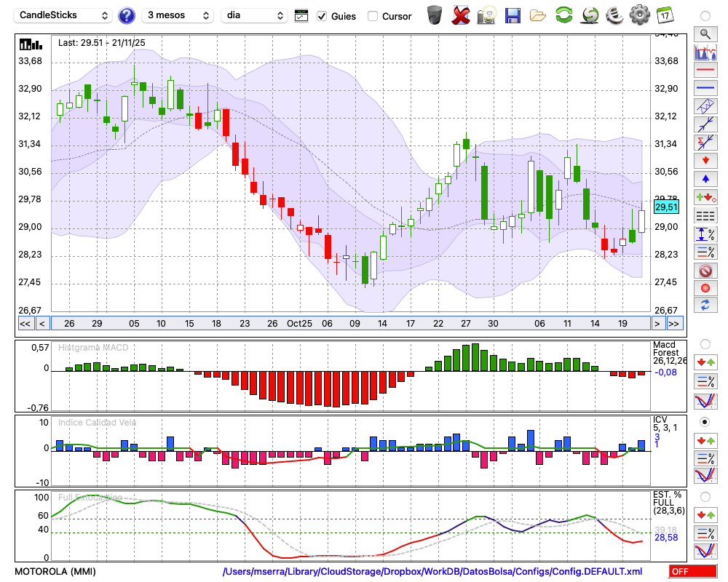Select the red horizontal line drawing tool
This screenshot has height=582, width=728.
tap(705, 71)
